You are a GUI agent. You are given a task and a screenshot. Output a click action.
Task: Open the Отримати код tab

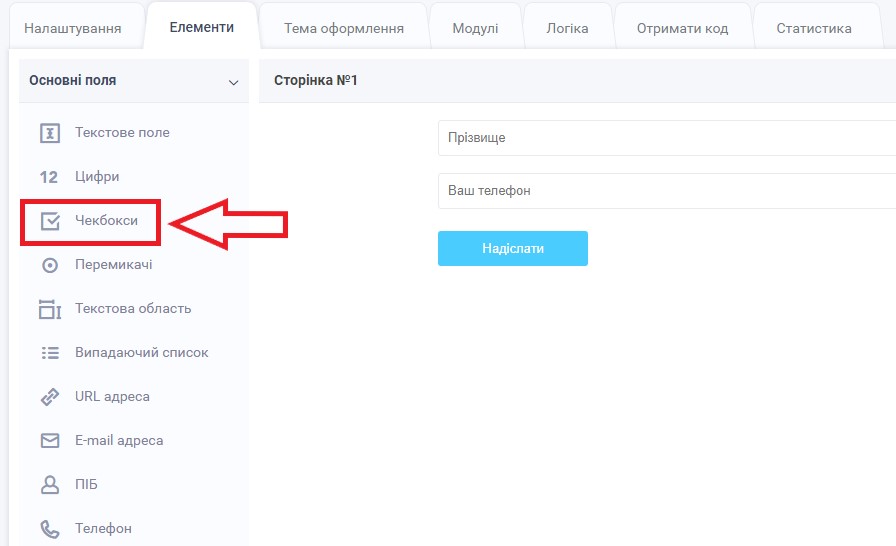click(683, 28)
